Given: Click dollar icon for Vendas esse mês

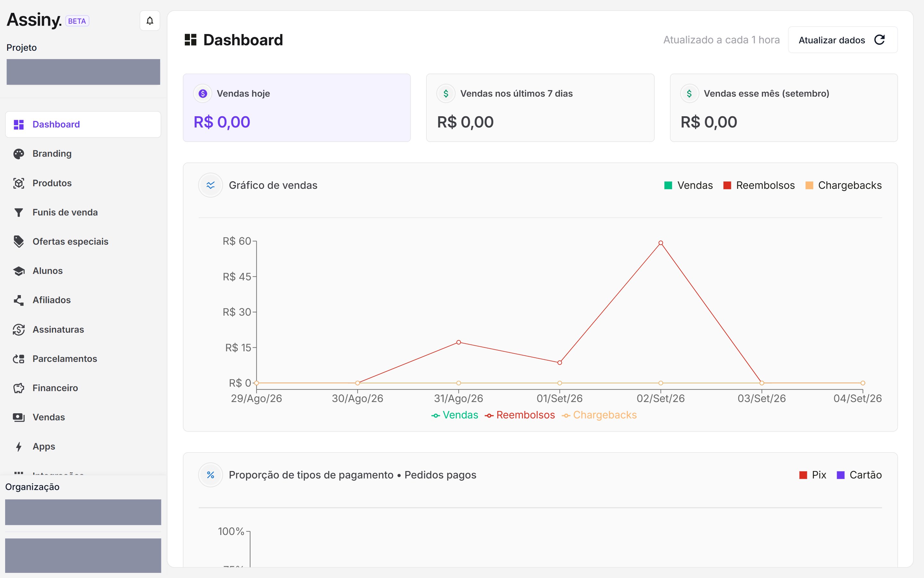Looking at the screenshot, I should [x=689, y=94].
